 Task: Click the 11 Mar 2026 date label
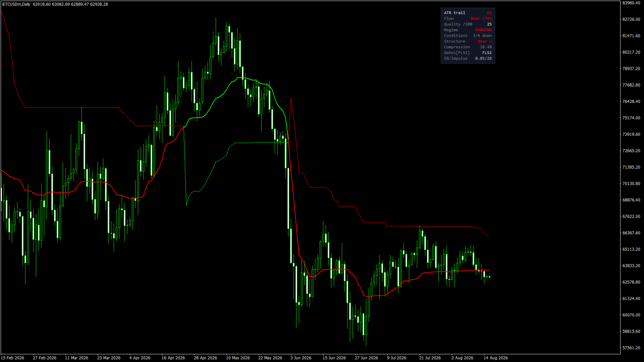[77, 358]
